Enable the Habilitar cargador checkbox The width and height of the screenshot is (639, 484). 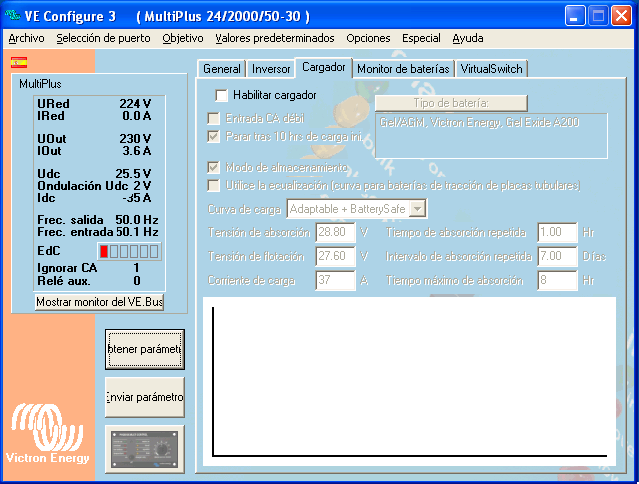tap(221, 95)
